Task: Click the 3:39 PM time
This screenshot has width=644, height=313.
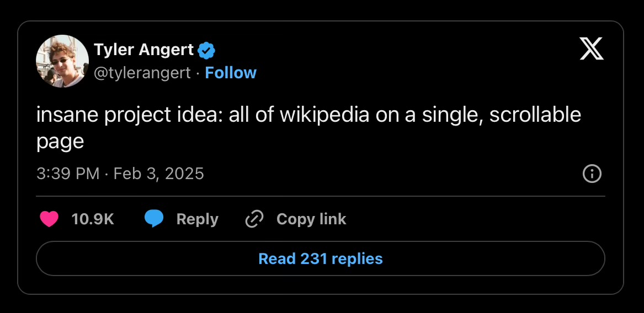Action: 68,174
